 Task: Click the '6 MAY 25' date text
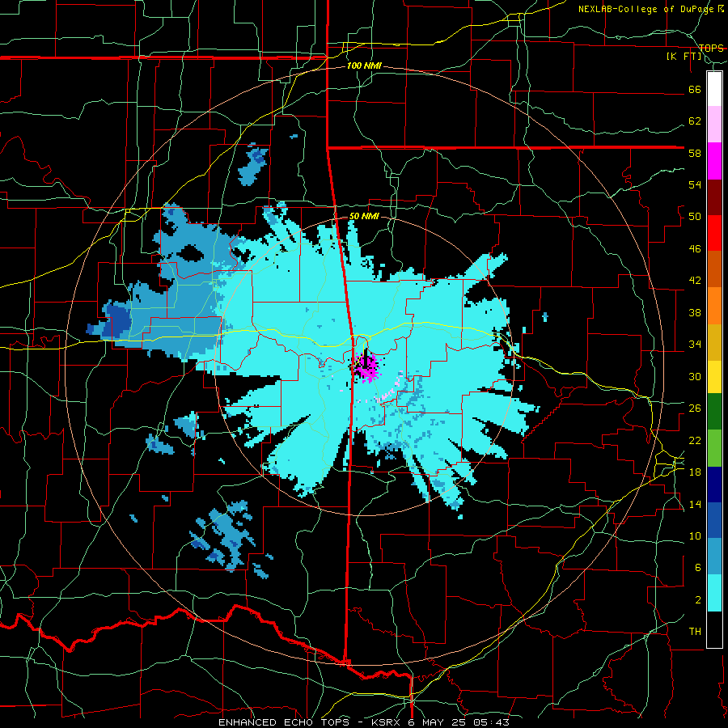(438, 722)
